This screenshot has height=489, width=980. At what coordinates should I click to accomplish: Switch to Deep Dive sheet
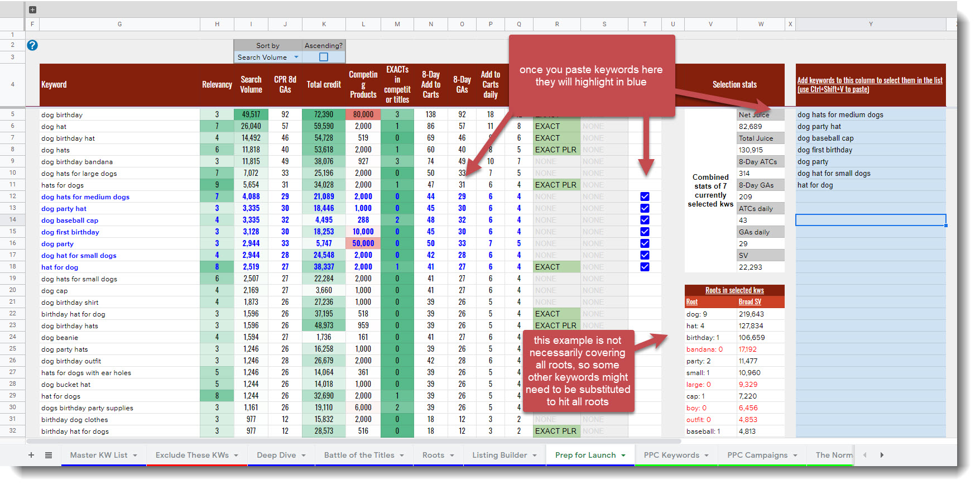coord(276,455)
